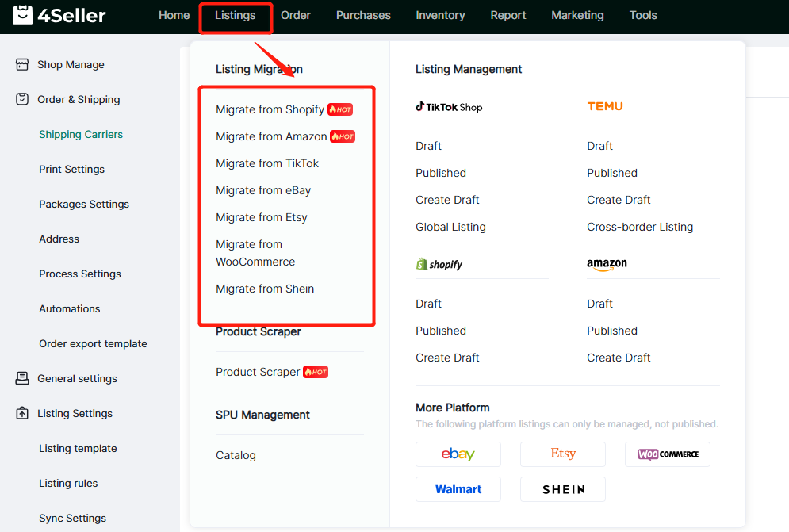Viewport: 789px width, 532px height.
Task: Open Print Settings in sidebar
Action: pos(72,169)
